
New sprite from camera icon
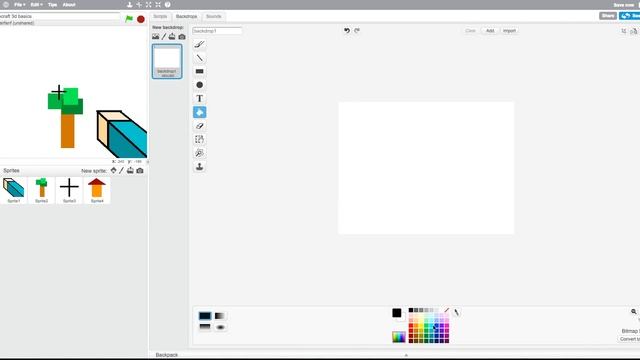(x=140, y=171)
